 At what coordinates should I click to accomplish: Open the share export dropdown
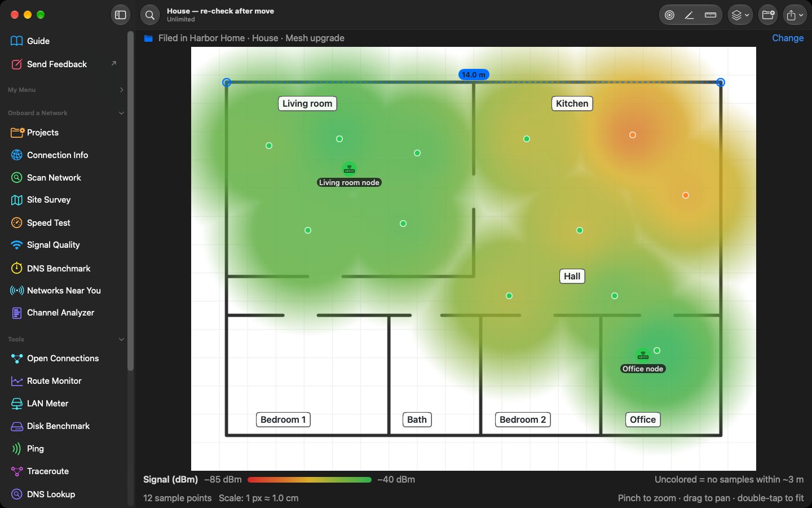pos(795,15)
